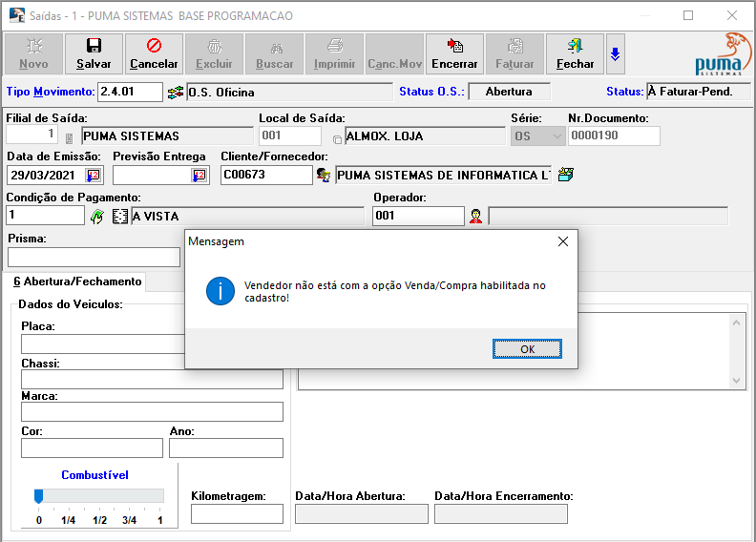The image size is (756, 542).
Task: Click the Fechar toolbar button
Action: [x=575, y=54]
